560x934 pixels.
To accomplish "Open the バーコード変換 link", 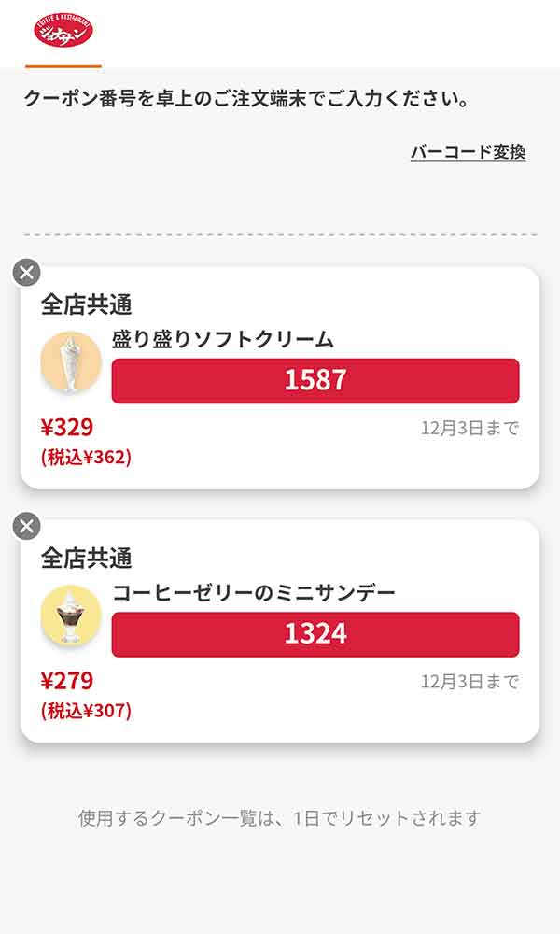I will tap(470, 149).
